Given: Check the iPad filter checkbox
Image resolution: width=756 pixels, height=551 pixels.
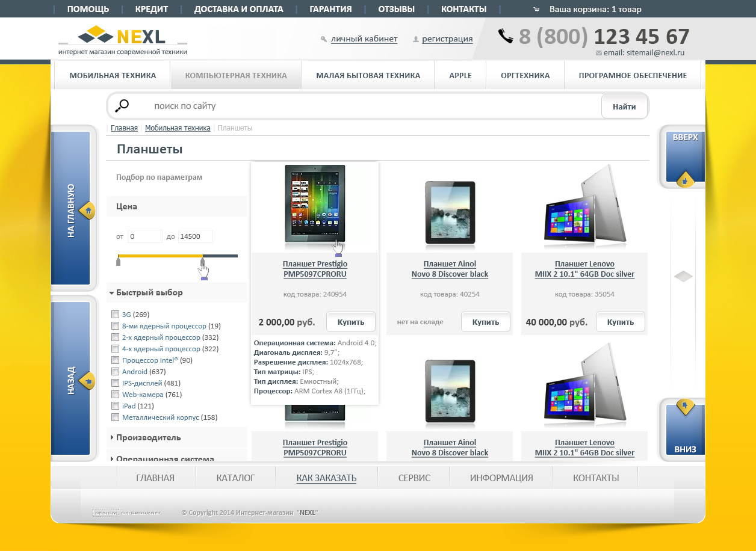Looking at the screenshot, I should (115, 405).
